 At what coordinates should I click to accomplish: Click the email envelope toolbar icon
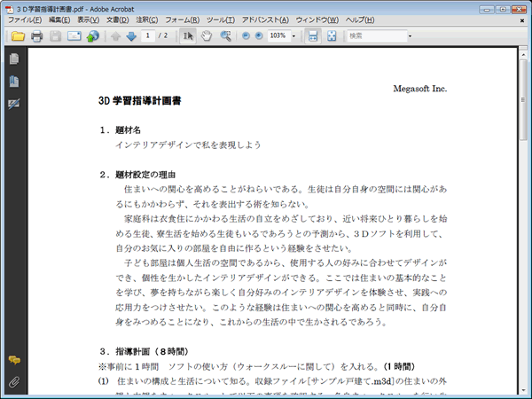pos(74,36)
